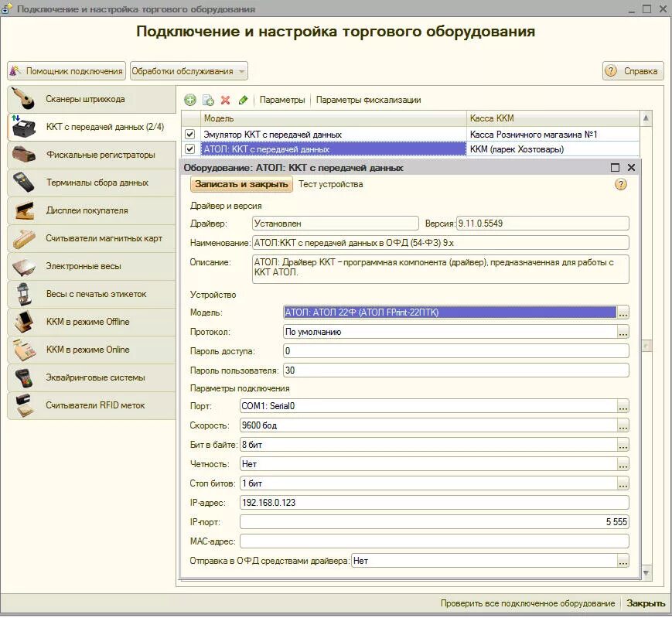Image resolution: width=672 pixels, height=618 pixels.
Task: Click Параметры фискализации button
Action: 368,100
